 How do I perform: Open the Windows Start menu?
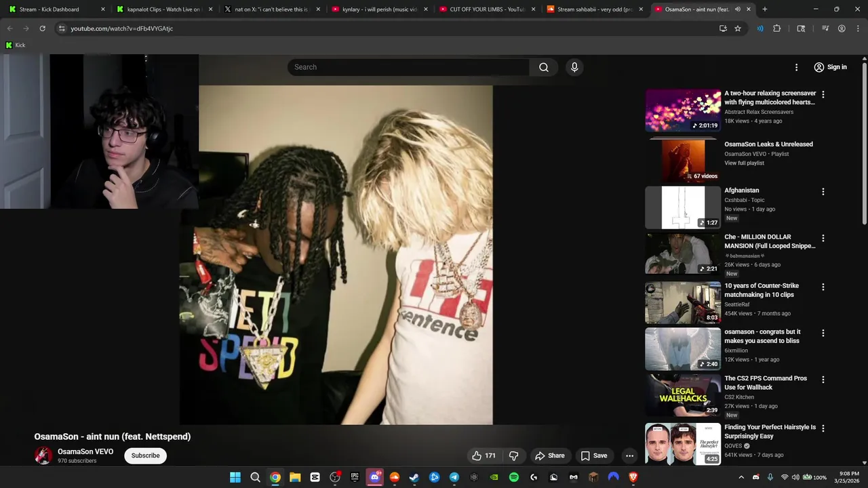pos(235,477)
